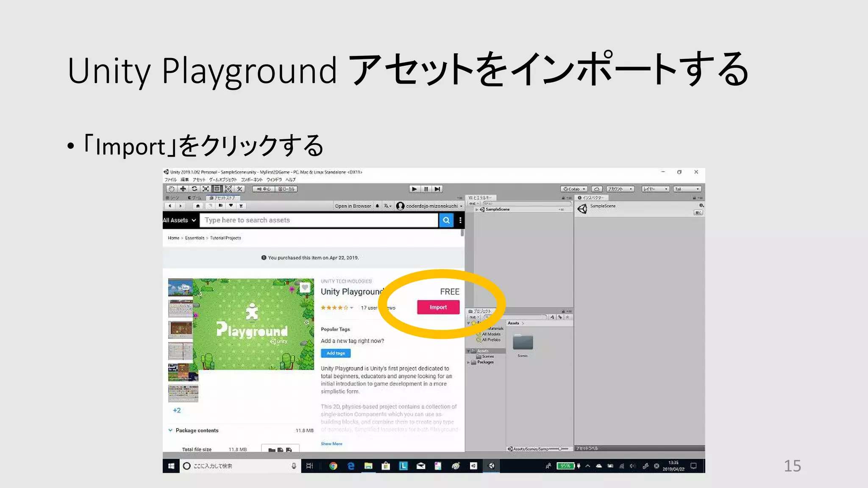868x488 pixels.
Task: Adjust Project icon size slider
Action: (x=559, y=449)
